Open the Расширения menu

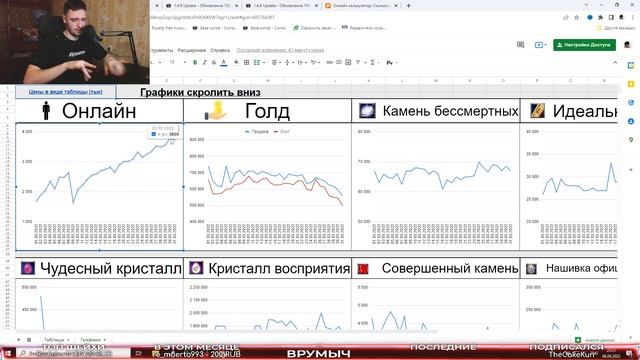(x=191, y=50)
